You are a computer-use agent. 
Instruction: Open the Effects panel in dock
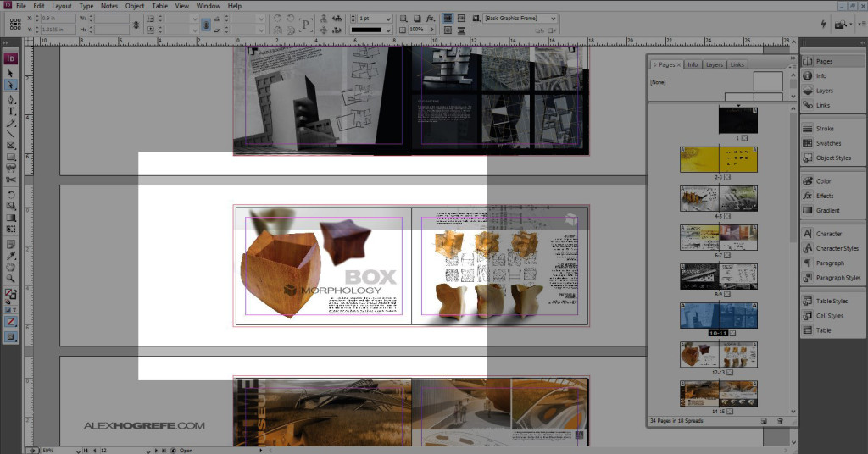click(824, 196)
